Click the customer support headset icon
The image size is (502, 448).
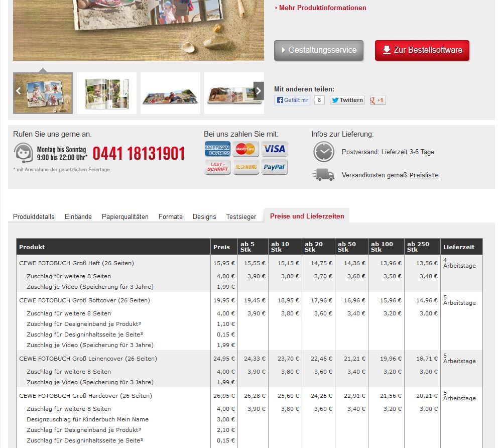pyautogui.click(x=24, y=153)
